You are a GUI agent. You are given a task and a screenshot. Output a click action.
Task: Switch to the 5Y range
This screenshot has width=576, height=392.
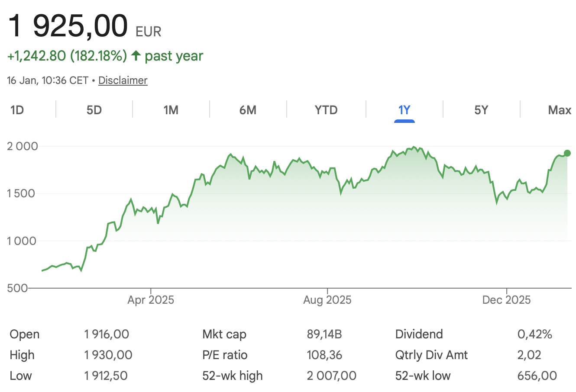click(481, 110)
